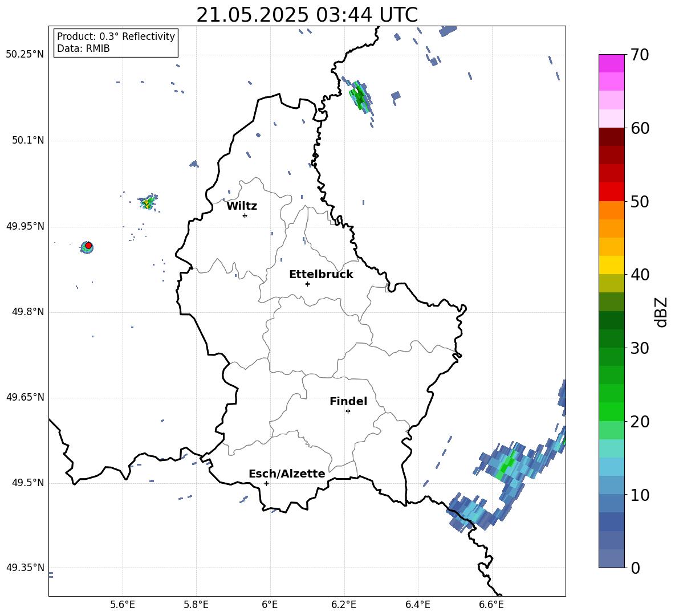Click the 49.8°N latitude label
675x616 pixels.
27,312
